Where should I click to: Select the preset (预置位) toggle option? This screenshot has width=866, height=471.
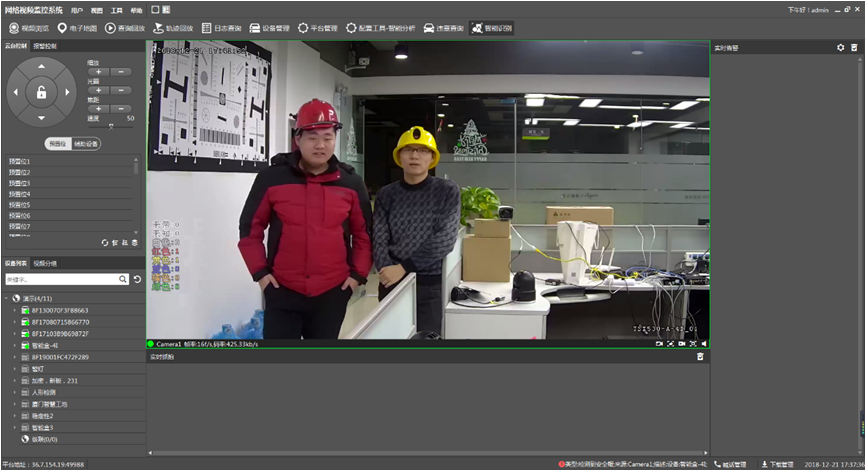58,144
